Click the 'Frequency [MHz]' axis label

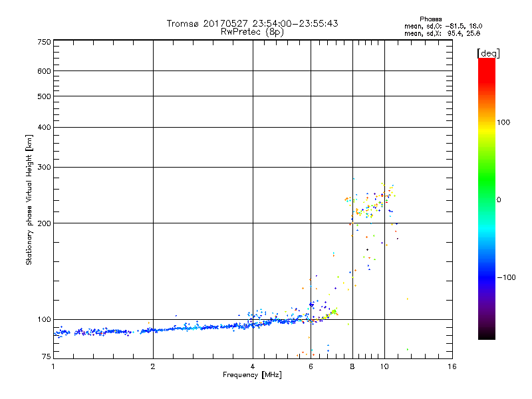pos(252,375)
